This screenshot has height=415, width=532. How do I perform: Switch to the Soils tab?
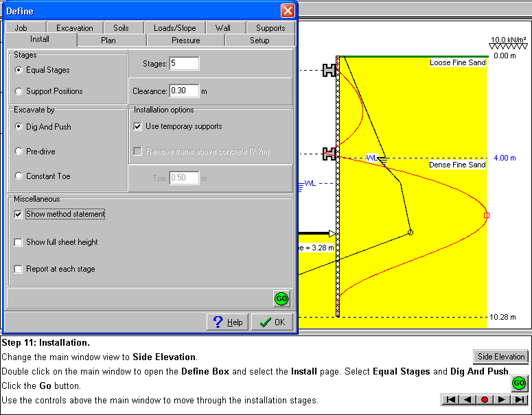point(121,28)
